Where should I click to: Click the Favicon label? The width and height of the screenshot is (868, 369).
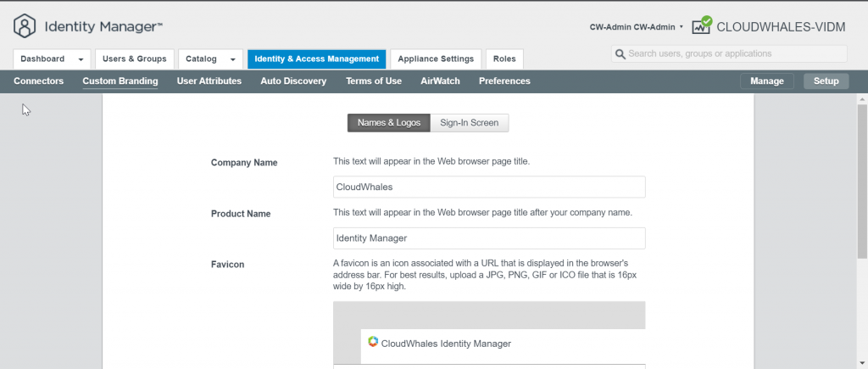click(227, 265)
